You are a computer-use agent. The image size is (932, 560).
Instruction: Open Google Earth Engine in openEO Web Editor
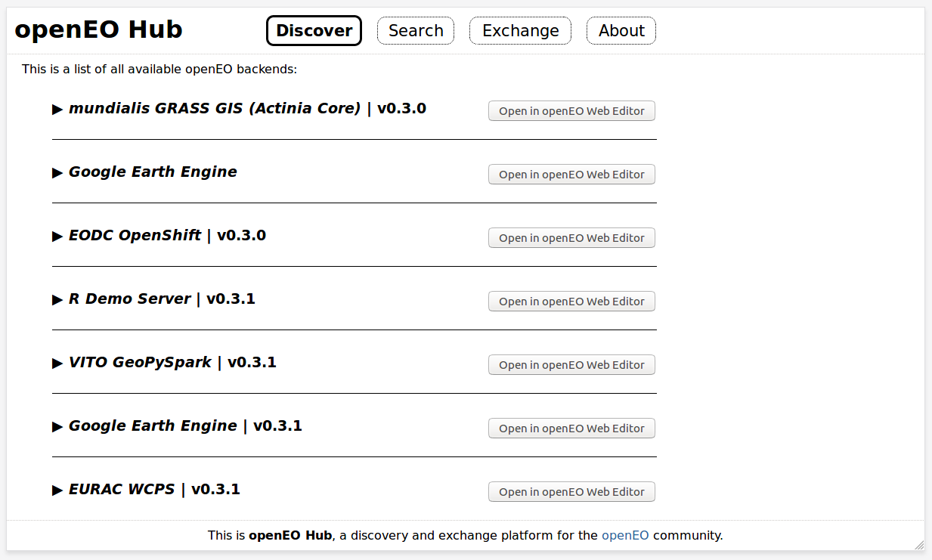[x=571, y=174]
